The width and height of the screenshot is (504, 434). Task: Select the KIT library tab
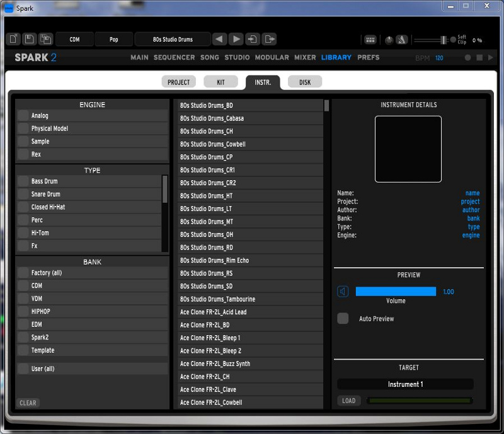pyautogui.click(x=221, y=83)
